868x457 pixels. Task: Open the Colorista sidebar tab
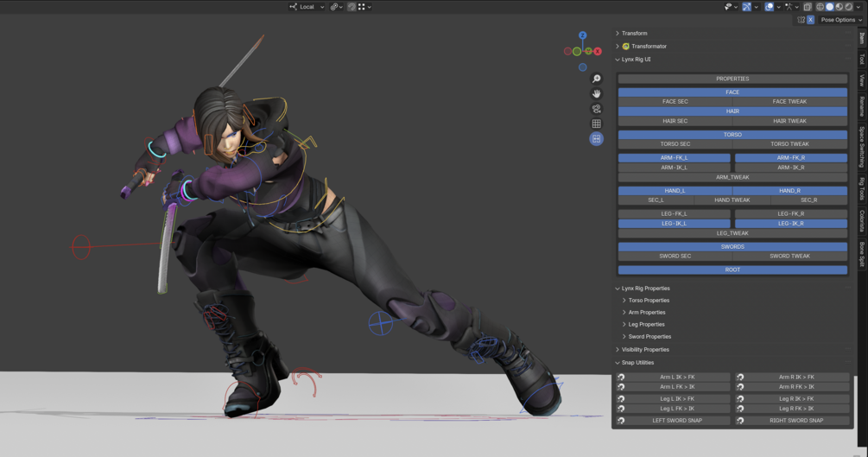862,221
